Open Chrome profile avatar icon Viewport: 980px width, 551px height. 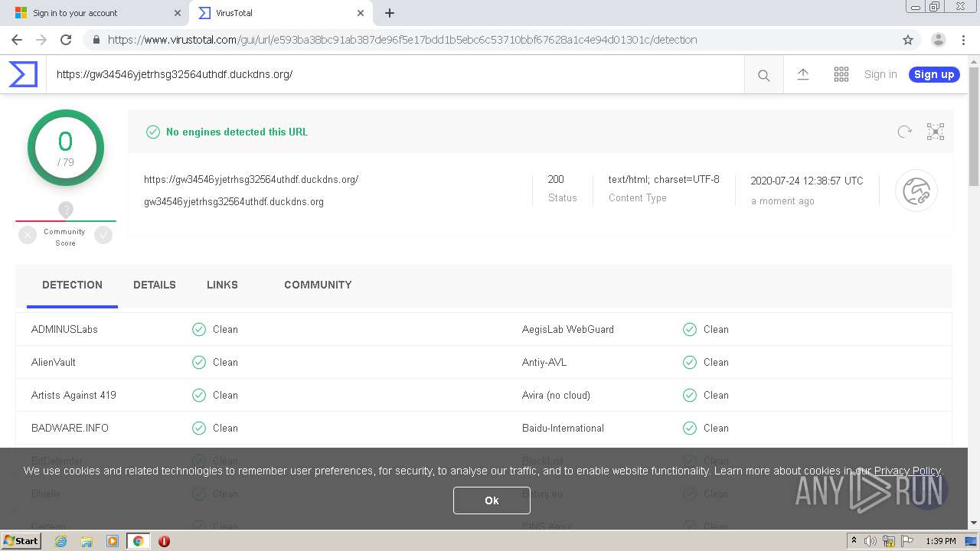pos(938,40)
